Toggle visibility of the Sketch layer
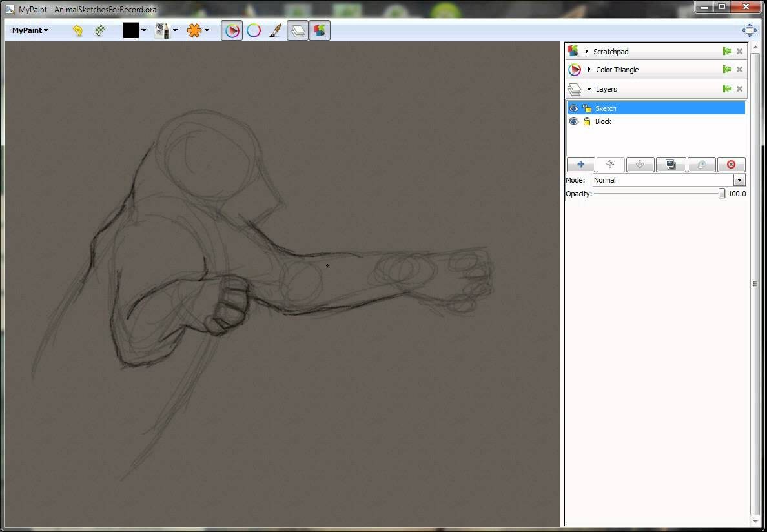 pos(573,108)
